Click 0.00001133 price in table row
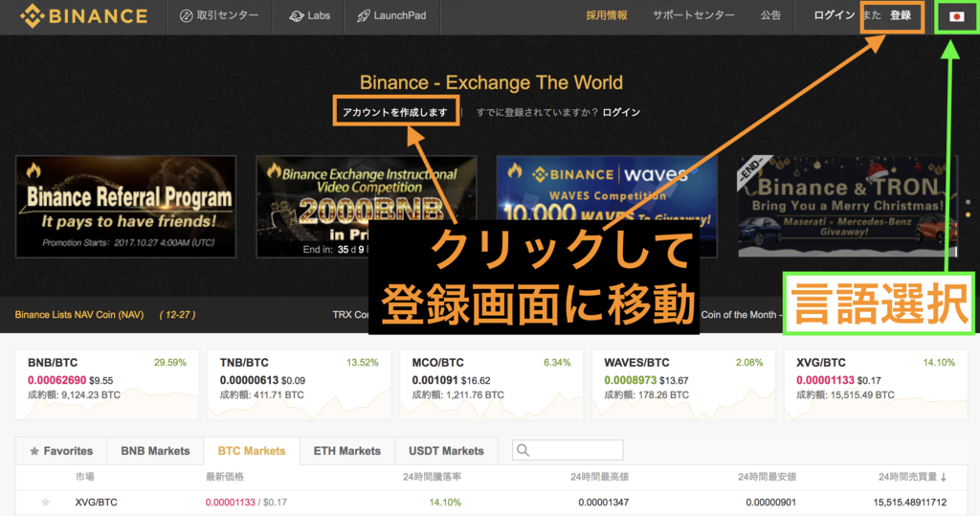The height and width of the screenshot is (516, 980). [230, 503]
